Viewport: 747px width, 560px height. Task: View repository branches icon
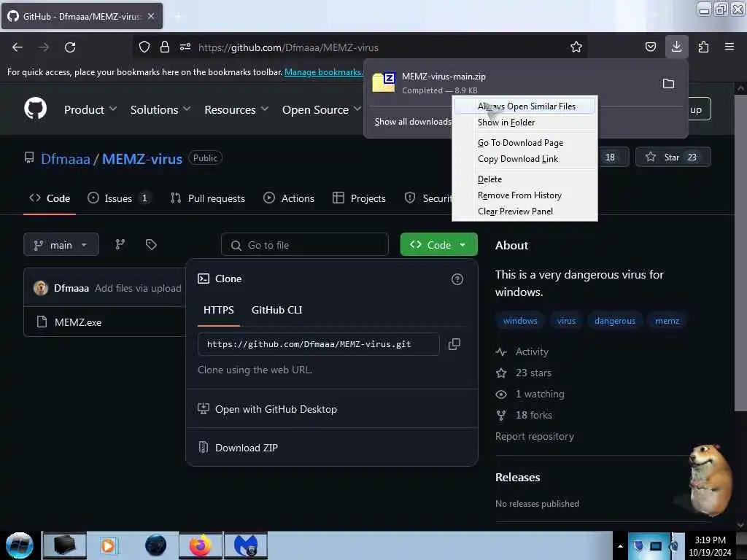[x=120, y=244]
